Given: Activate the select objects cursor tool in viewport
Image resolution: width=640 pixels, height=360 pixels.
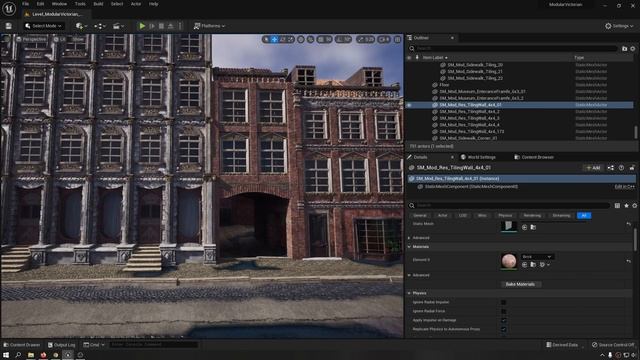Looking at the screenshot, I should [266, 39].
